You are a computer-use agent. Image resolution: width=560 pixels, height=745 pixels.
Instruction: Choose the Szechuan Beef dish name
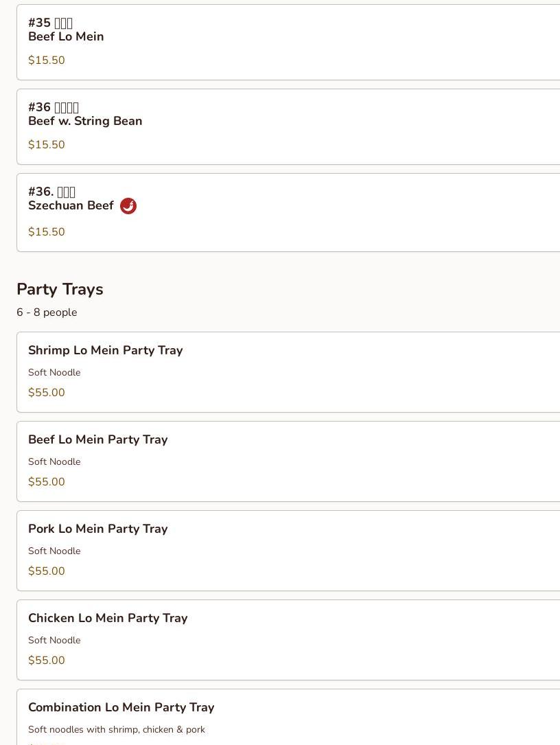71,205
